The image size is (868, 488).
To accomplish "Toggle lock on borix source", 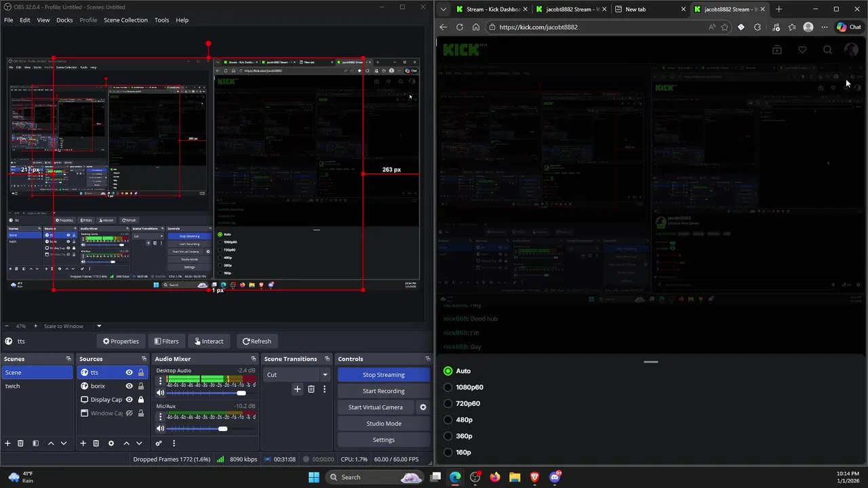I will coord(141,386).
